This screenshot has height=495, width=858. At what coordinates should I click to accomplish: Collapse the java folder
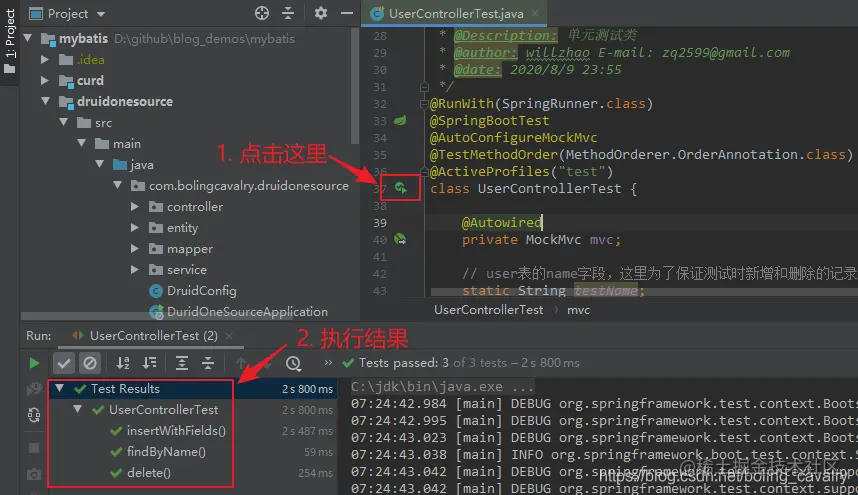[x=100, y=164]
